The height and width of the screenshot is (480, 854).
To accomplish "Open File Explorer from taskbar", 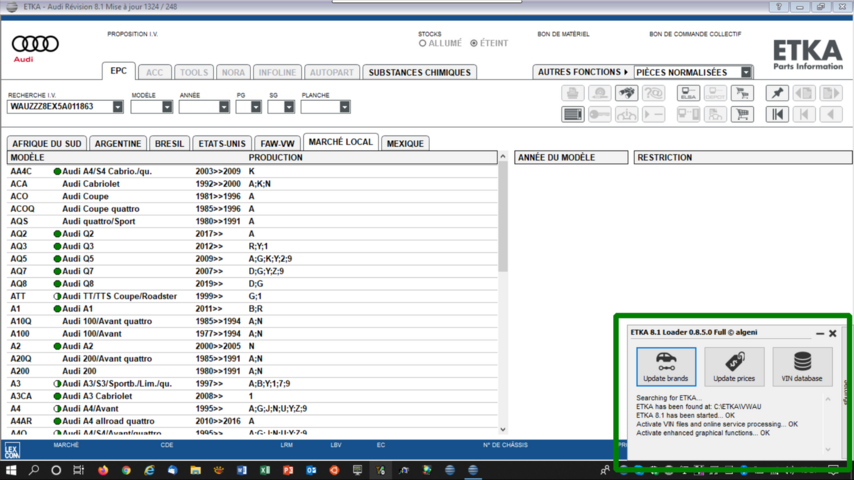I will (196, 470).
